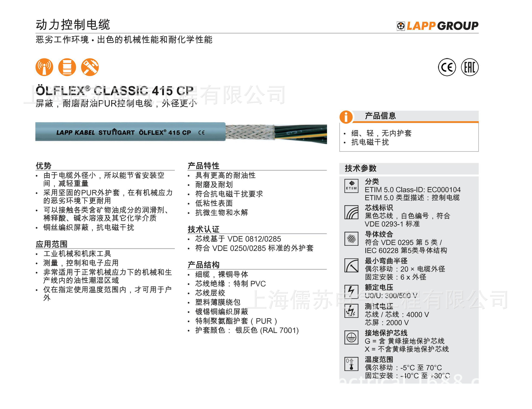
Task: Click the CE certification mark
Action: pyautogui.click(x=447, y=67)
